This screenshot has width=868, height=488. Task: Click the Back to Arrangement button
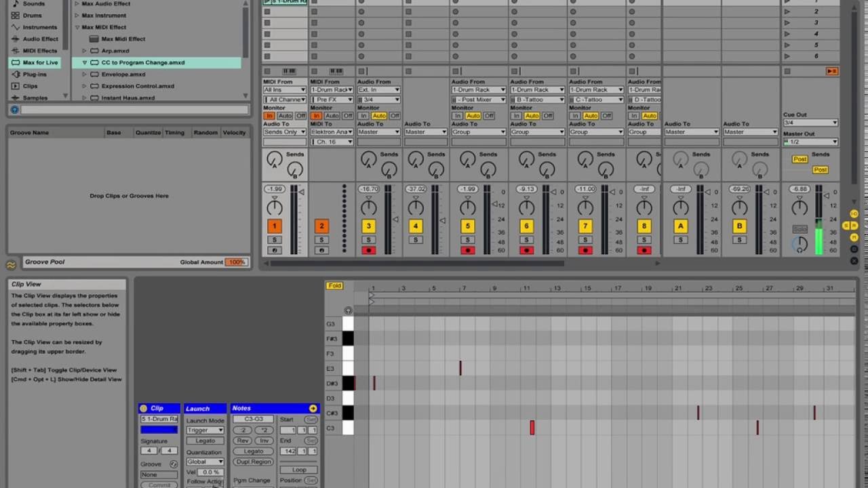(x=832, y=71)
